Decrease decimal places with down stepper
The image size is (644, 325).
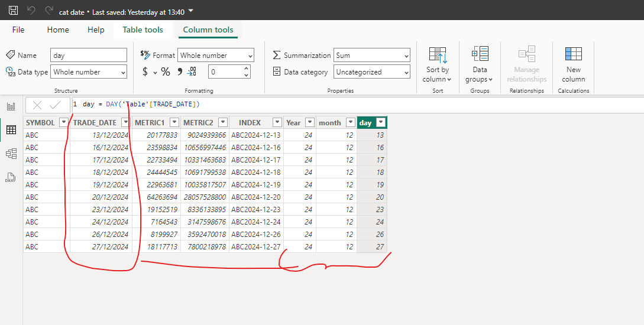pos(247,76)
